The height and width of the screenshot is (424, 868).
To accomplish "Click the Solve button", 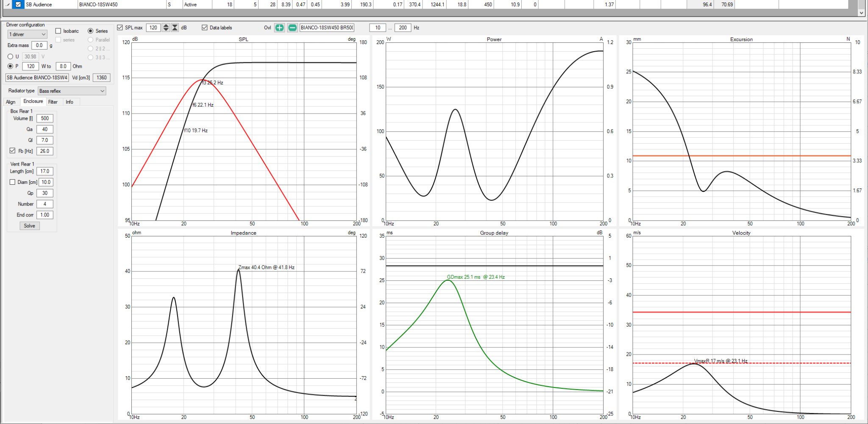I will point(30,226).
